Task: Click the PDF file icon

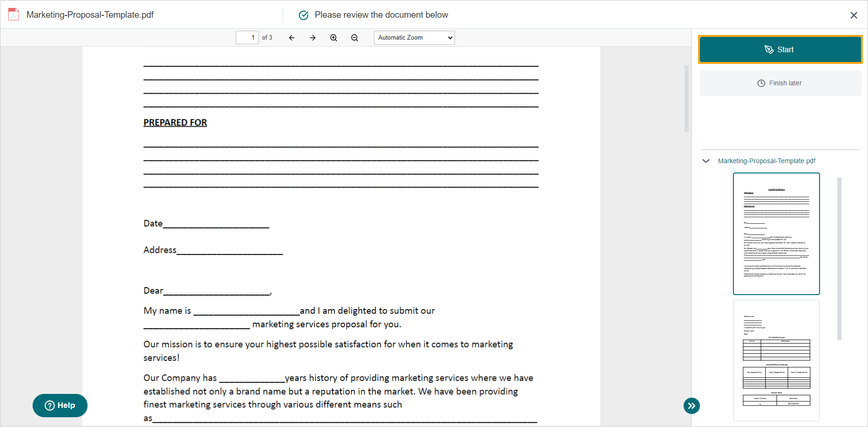Action: [14, 14]
